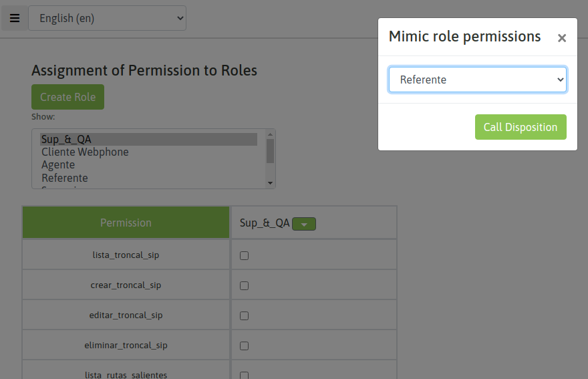
Task: Select Referente in the Show list
Action: point(148,178)
